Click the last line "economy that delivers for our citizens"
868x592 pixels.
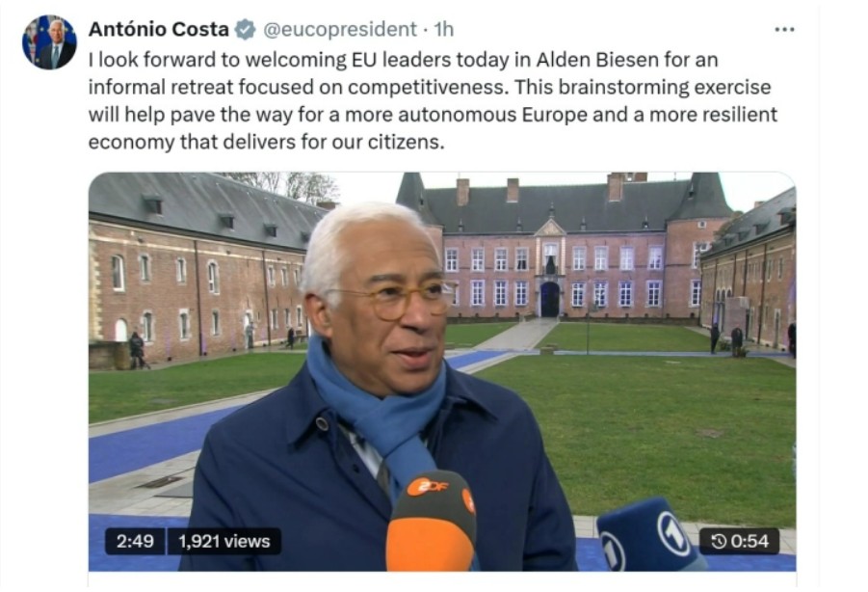[x=266, y=143]
